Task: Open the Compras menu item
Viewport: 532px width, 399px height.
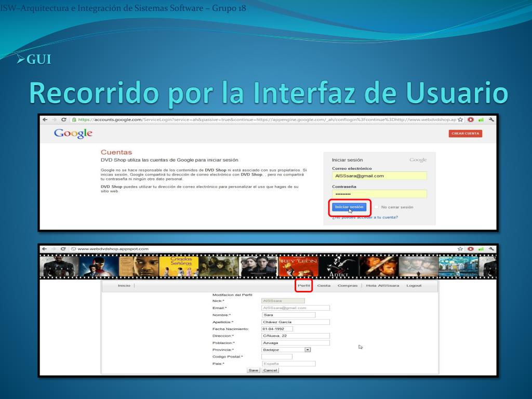Action: coord(348,286)
